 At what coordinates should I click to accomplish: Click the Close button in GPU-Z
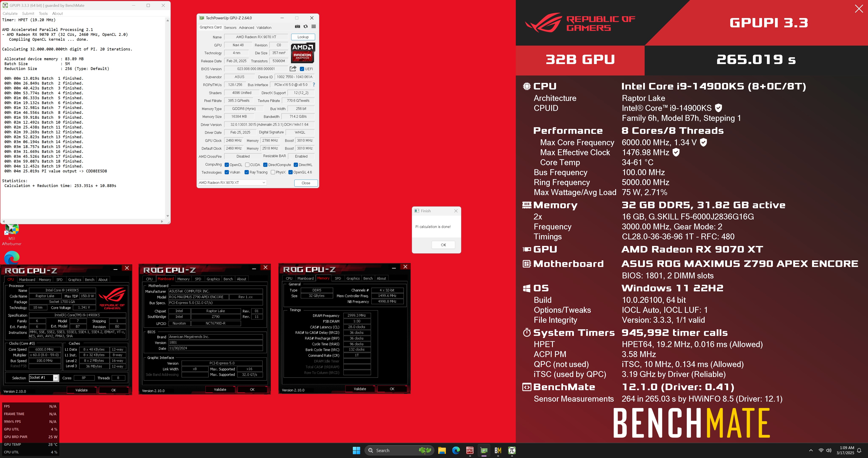(306, 183)
